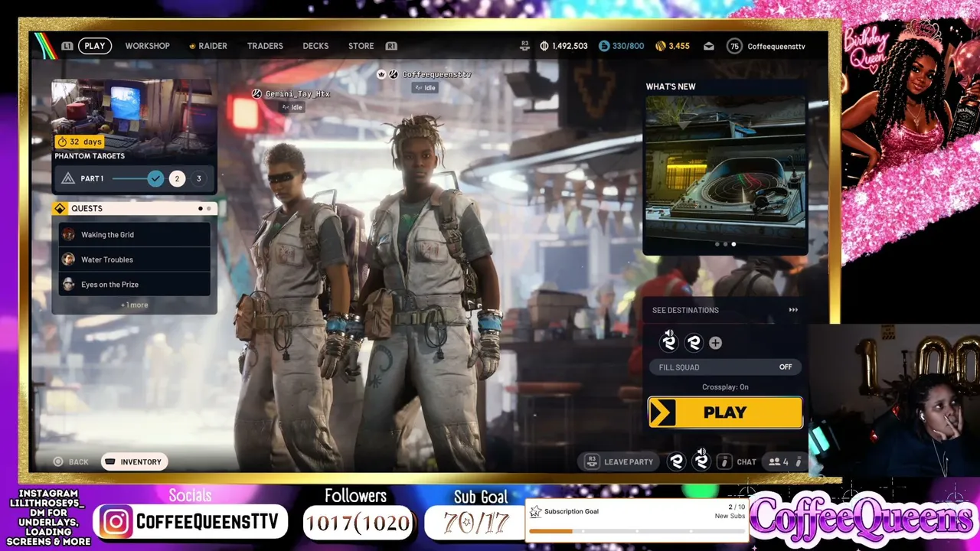Image resolution: width=980 pixels, height=551 pixels.
Task: Click the L1 shoulder button prompt
Action: tap(67, 46)
